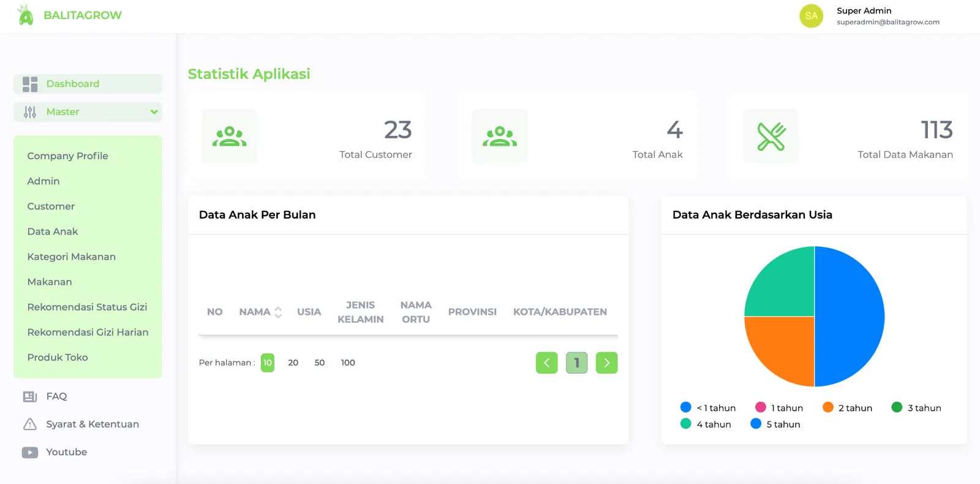
Task: Click the large blue pie slice
Action: pyautogui.click(x=848, y=317)
